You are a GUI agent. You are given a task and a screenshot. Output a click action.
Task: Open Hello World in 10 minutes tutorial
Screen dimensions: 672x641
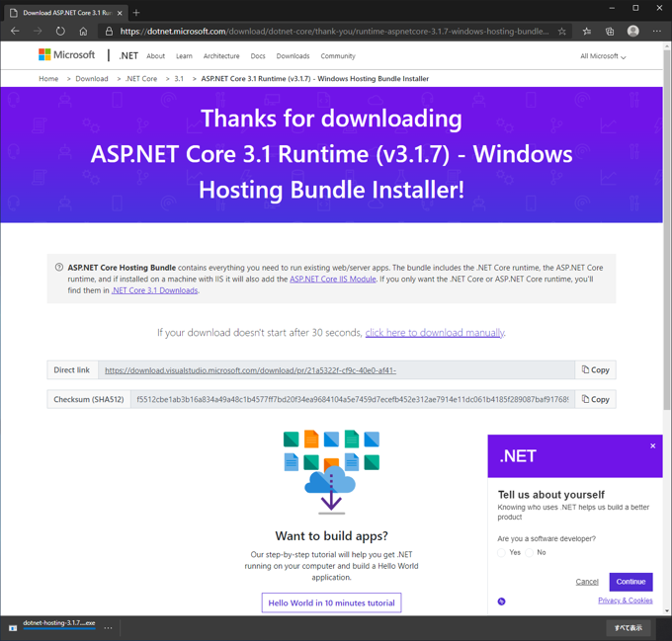[x=331, y=602]
